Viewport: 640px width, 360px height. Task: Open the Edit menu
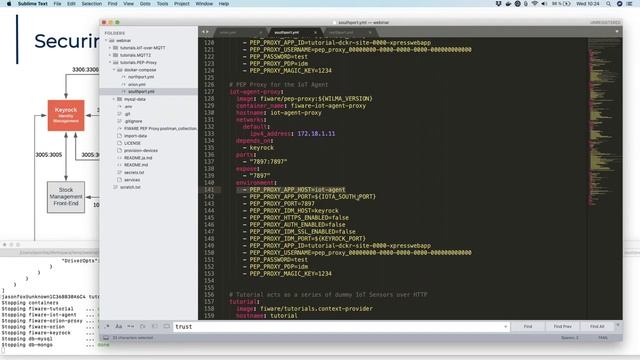click(71, 4)
